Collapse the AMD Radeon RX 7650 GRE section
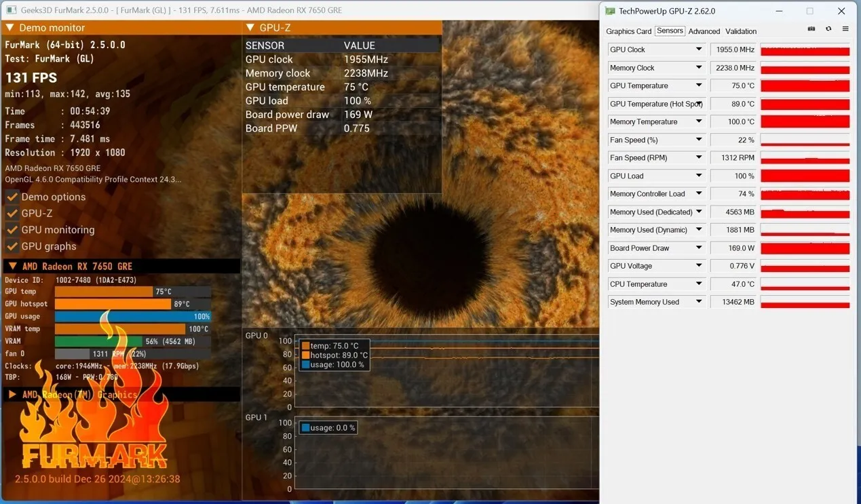Viewport: 861px width, 504px height. [x=12, y=267]
